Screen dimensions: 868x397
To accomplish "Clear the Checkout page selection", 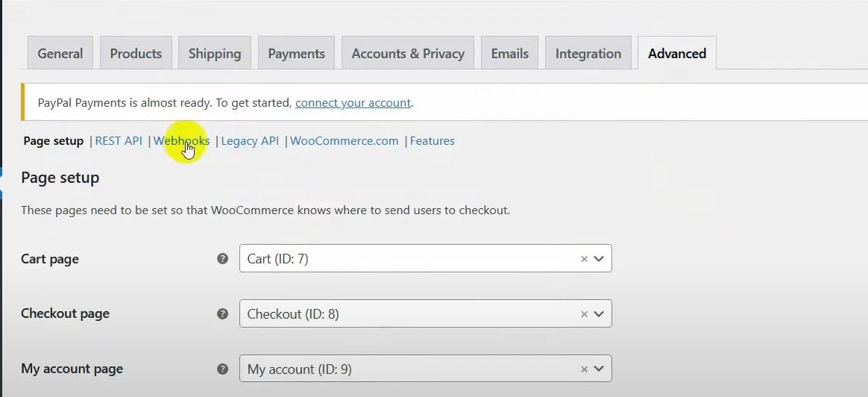I will point(584,314).
